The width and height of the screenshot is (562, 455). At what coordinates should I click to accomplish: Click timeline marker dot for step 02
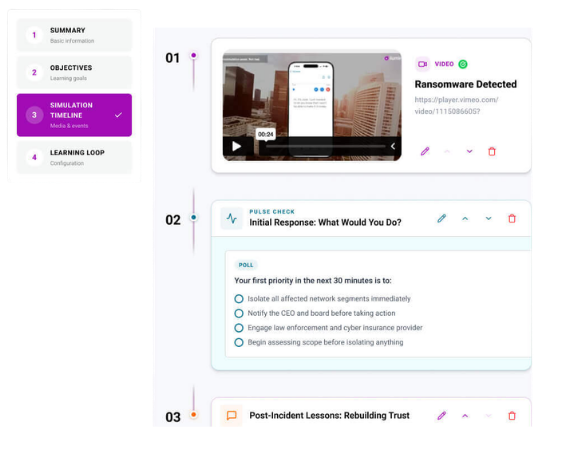[x=194, y=217]
